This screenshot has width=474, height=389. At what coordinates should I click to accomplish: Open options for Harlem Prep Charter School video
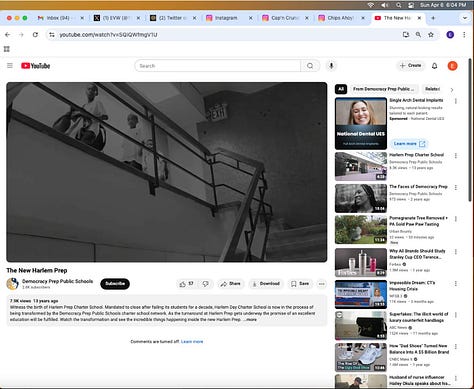pyautogui.click(x=456, y=156)
